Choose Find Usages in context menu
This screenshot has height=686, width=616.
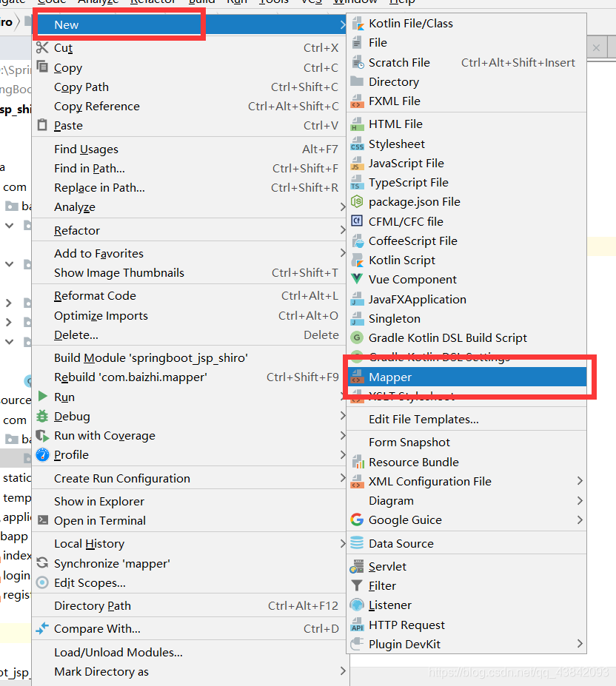pos(188,149)
